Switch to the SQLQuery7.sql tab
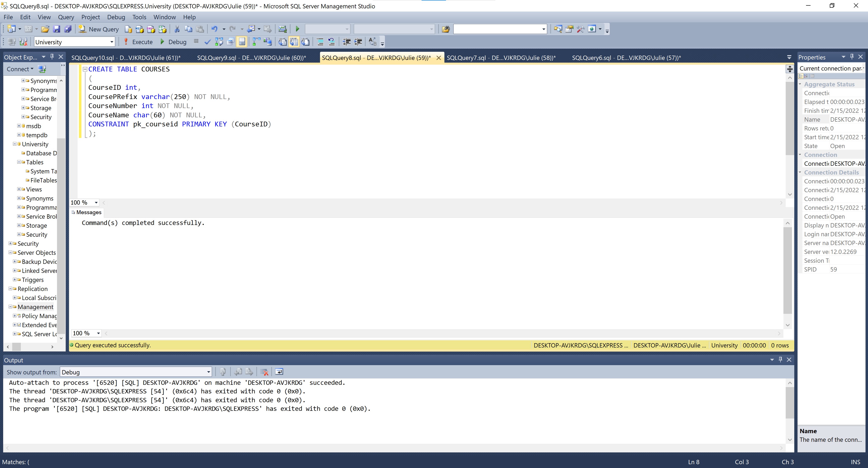This screenshot has height=468, width=868. coord(501,58)
